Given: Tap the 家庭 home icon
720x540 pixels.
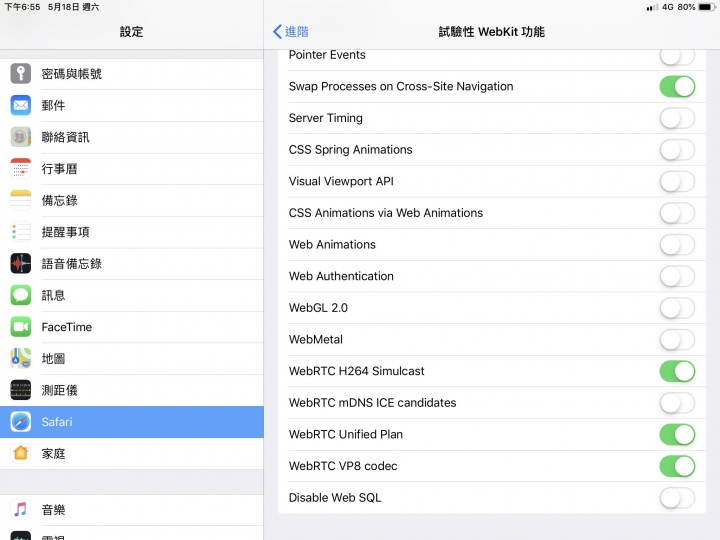Looking at the screenshot, I should point(21,454).
